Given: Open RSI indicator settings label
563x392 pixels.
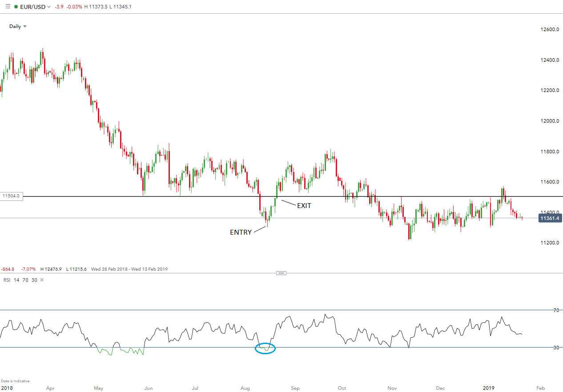Looking at the screenshot, I should [6, 280].
